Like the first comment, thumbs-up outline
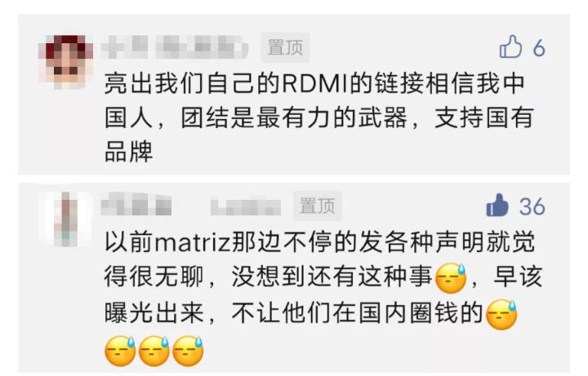Viewport: 588px width, 376px height. 510,46
